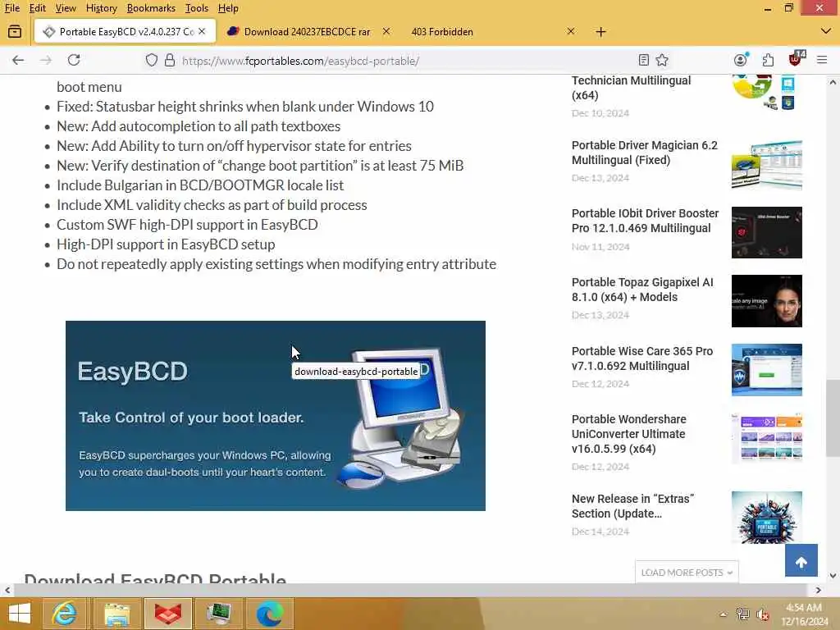Open Portable Wondershare UniConverter Ultimate post
This screenshot has width=840, height=630.
click(x=629, y=434)
